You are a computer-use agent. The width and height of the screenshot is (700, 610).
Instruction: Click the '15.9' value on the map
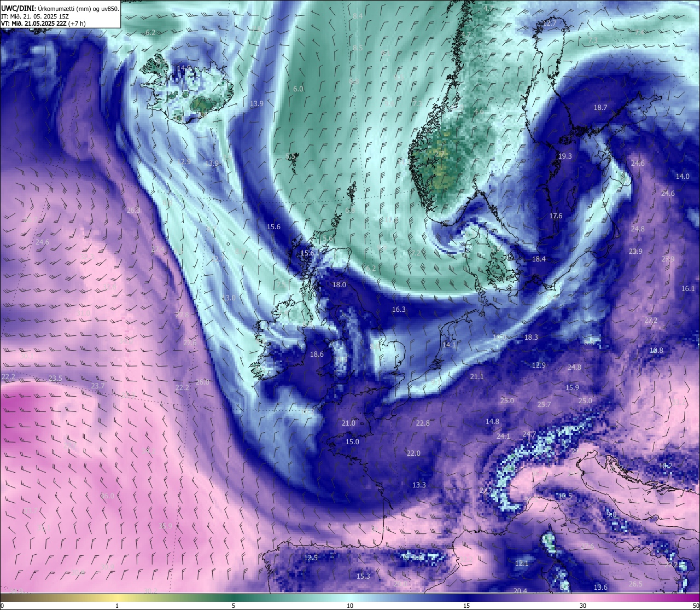click(x=572, y=387)
